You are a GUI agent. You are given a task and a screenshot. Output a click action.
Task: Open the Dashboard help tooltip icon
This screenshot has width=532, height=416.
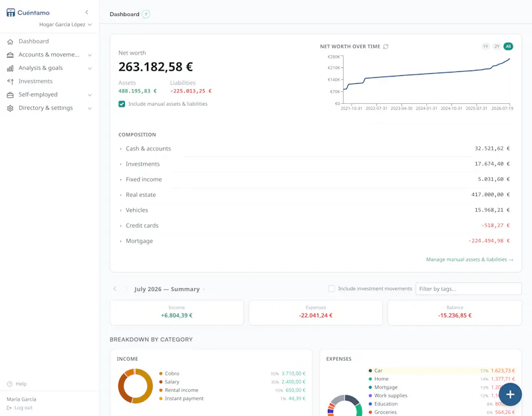pos(146,14)
